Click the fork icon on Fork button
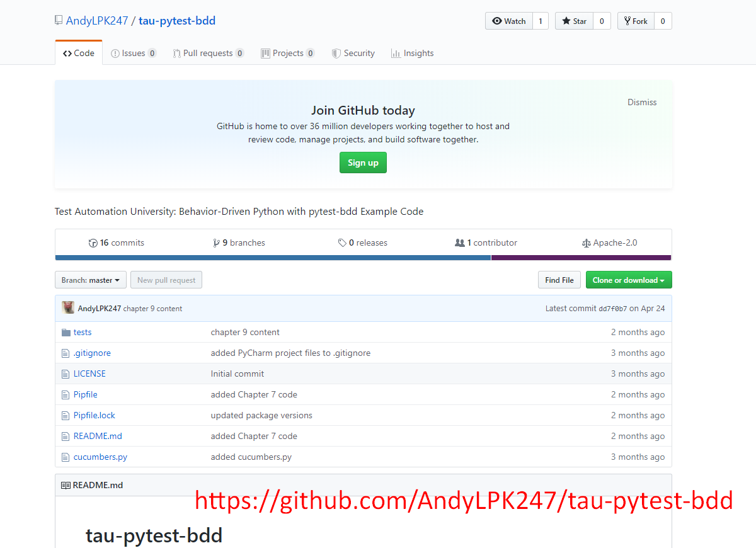This screenshot has width=756, height=548. [x=627, y=21]
